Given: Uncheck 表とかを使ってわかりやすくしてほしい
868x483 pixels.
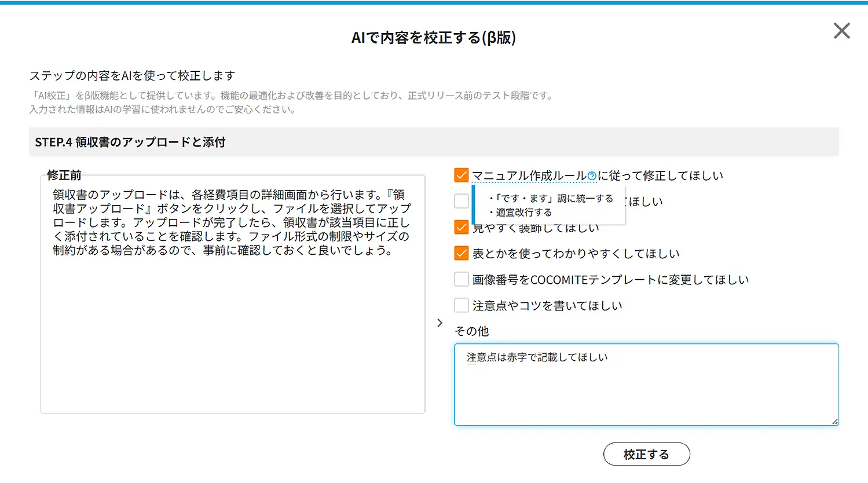Looking at the screenshot, I should pyautogui.click(x=461, y=253).
